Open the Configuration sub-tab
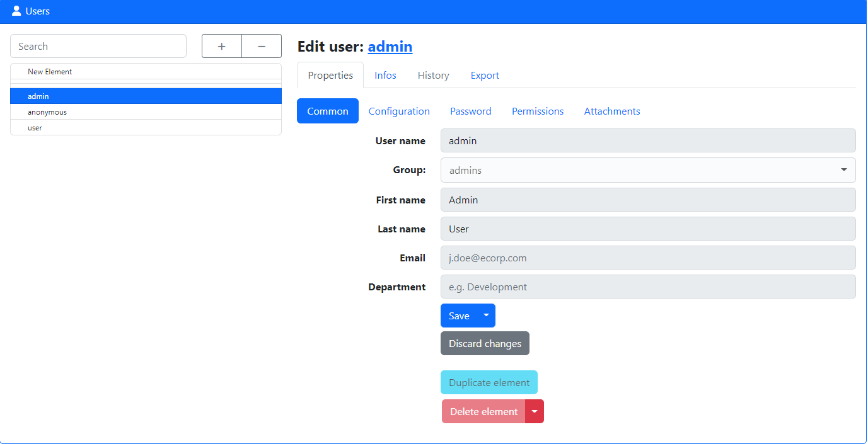This screenshot has width=868, height=444. tap(399, 111)
